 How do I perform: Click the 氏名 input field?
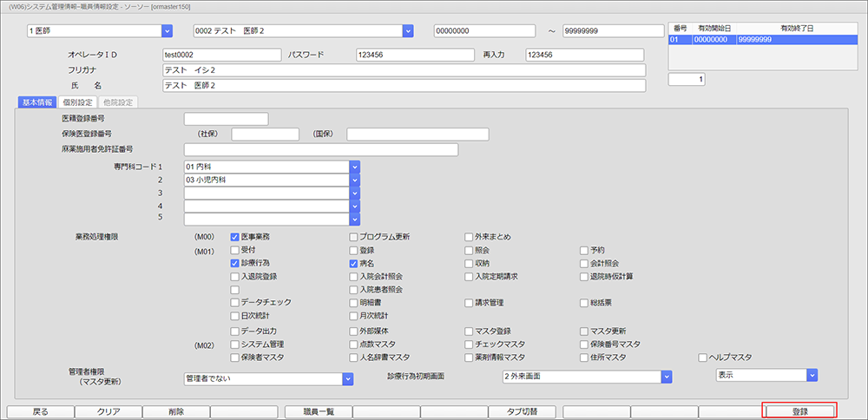[404, 86]
